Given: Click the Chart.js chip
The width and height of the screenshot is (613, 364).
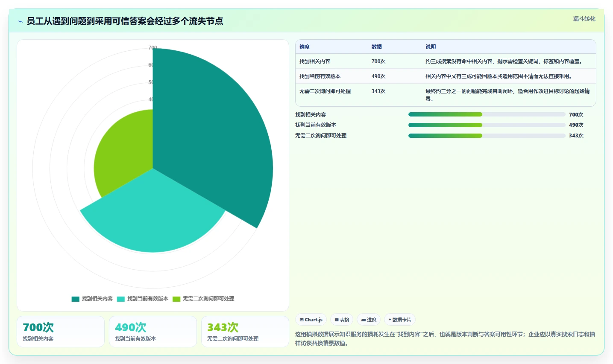Looking at the screenshot, I should (311, 320).
